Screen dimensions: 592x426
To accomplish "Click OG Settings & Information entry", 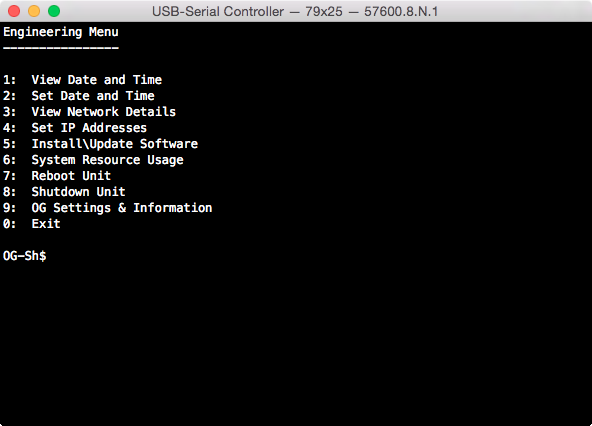I will (108, 208).
